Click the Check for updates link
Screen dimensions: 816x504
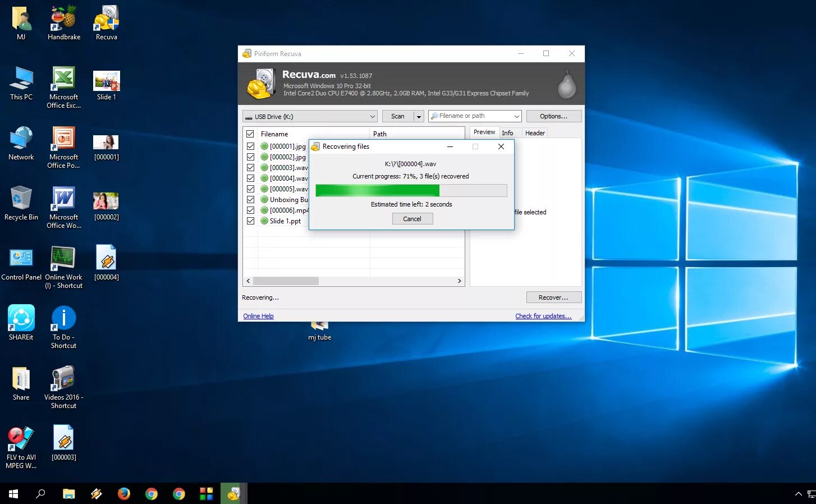(x=543, y=316)
